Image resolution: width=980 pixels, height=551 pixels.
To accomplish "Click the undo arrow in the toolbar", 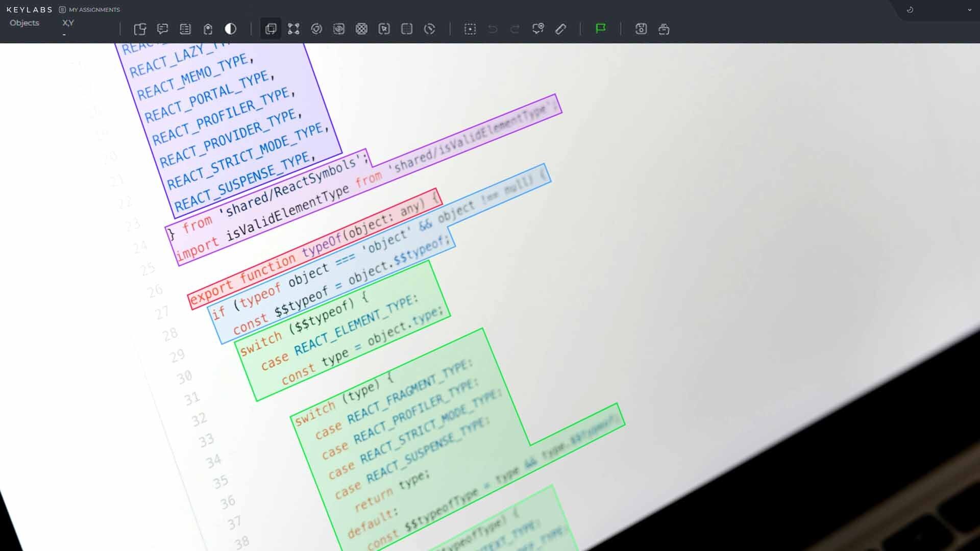I will coord(492,29).
